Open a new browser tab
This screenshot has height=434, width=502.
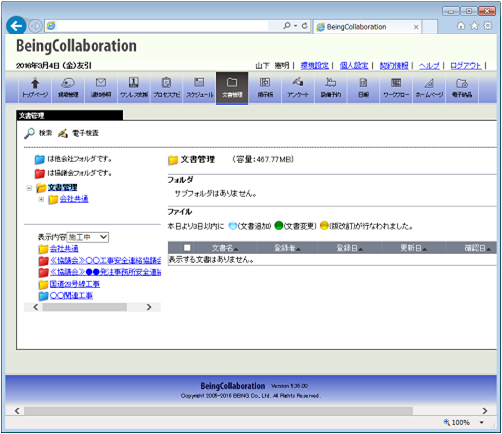(430, 27)
